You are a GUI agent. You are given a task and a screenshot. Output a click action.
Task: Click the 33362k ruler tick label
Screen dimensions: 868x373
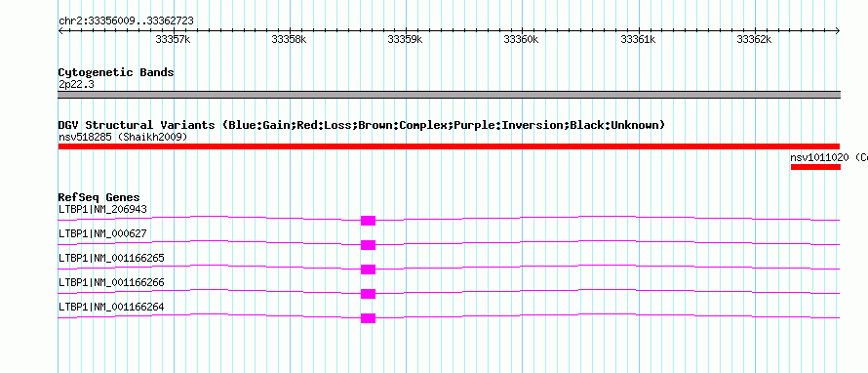[755, 40]
